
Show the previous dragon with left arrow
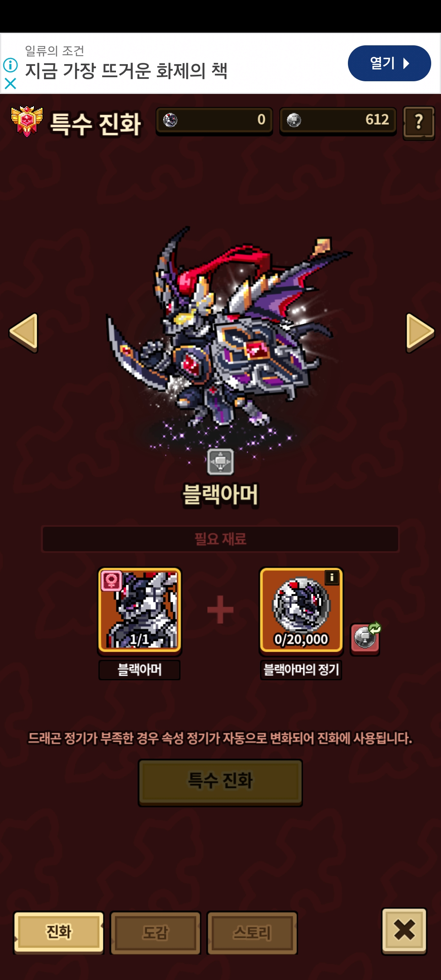(24, 333)
